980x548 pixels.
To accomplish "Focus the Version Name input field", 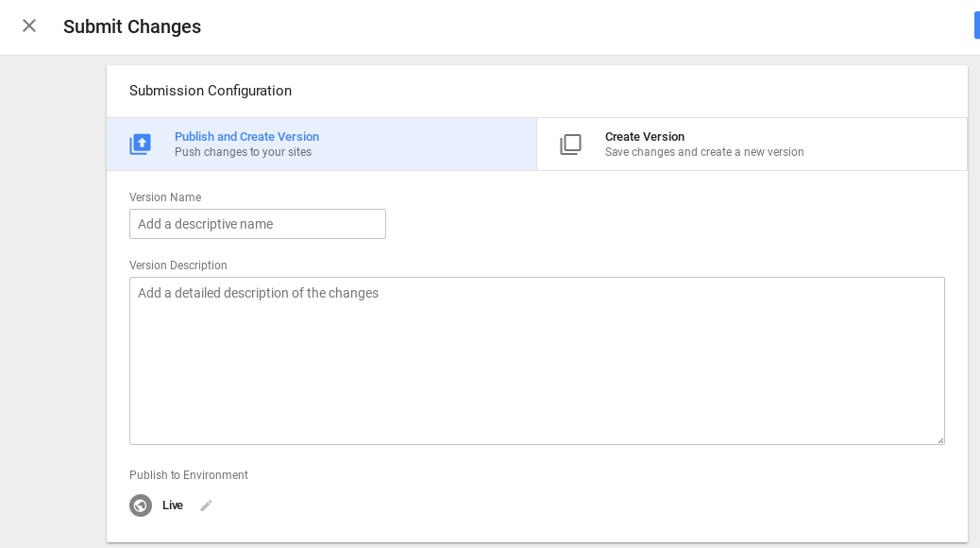I will pyautogui.click(x=257, y=224).
